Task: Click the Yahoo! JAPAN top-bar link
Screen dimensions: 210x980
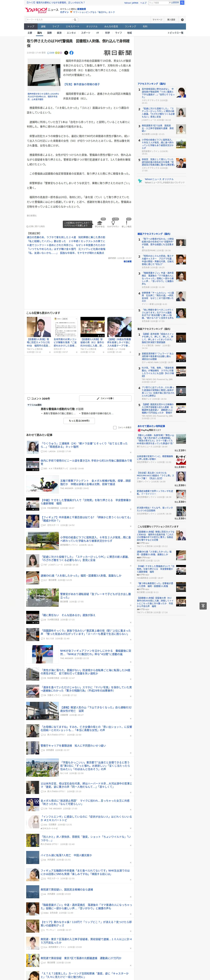Action: (131, 3)
